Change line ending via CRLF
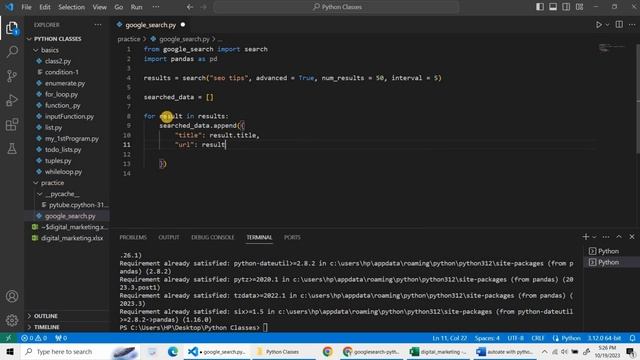Viewport: 640px width, 360px height. (538, 338)
